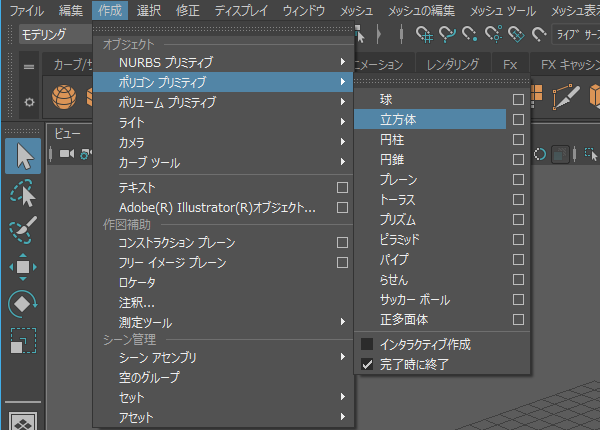
Task: Switch to the レンダリング shelf tab
Action: [x=451, y=64]
